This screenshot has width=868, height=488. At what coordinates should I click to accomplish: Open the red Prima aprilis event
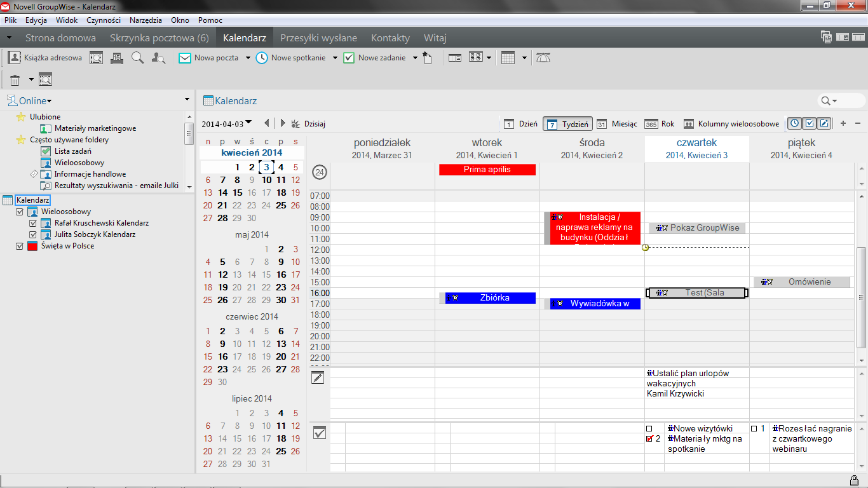(x=487, y=170)
